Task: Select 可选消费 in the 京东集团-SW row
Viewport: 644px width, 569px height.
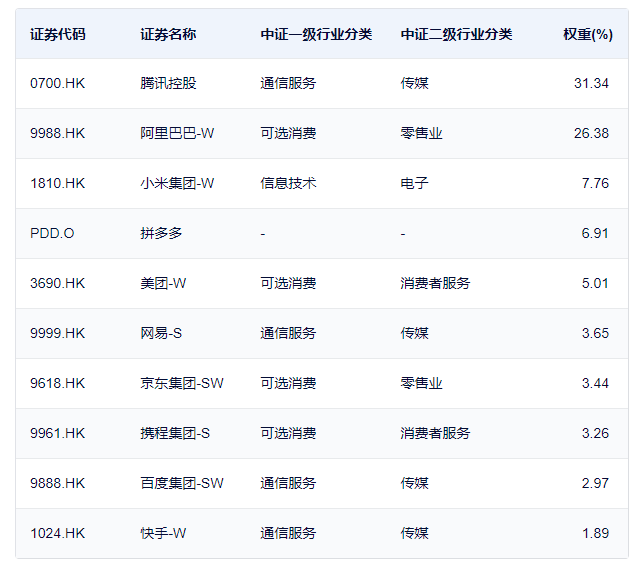Action: tap(288, 383)
